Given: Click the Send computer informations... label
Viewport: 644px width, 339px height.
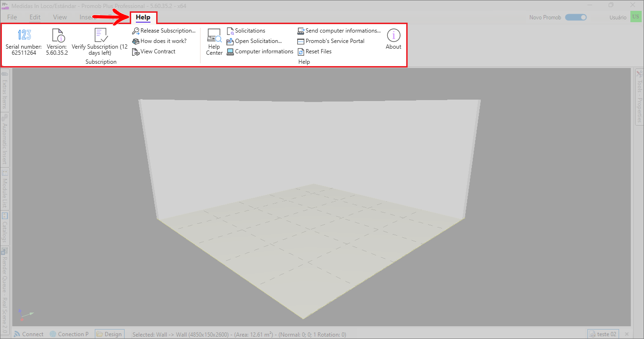Looking at the screenshot, I should point(343,31).
